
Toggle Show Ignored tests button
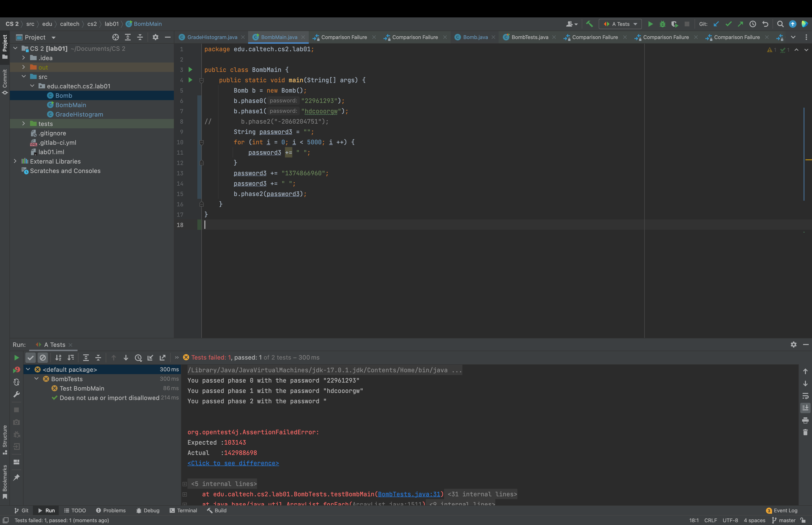point(43,358)
